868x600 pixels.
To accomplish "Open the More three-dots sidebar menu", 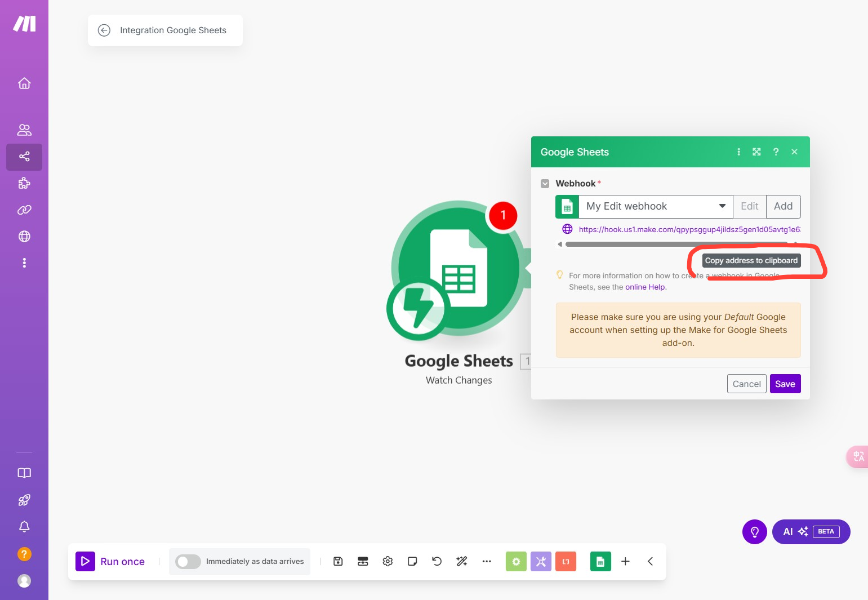I will pos(24,263).
